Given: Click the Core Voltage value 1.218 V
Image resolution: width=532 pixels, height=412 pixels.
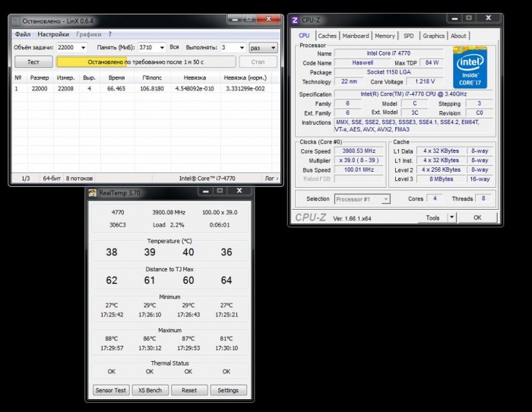Looking at the screenshot, I should (424, 81).
